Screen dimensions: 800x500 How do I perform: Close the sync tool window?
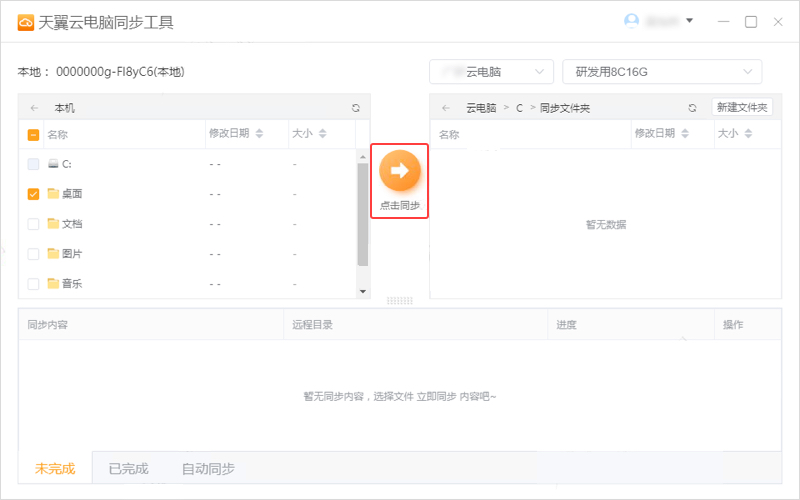point(778,22)
